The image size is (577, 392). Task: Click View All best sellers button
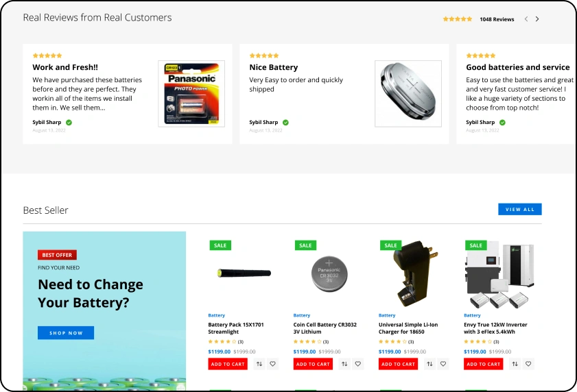[519, 209]
